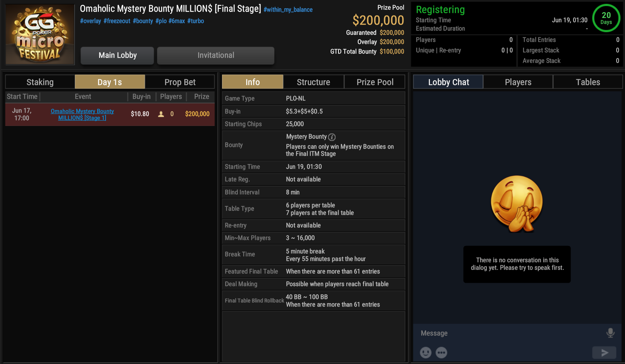Select the Prop Bet tab

coord(180,82)
